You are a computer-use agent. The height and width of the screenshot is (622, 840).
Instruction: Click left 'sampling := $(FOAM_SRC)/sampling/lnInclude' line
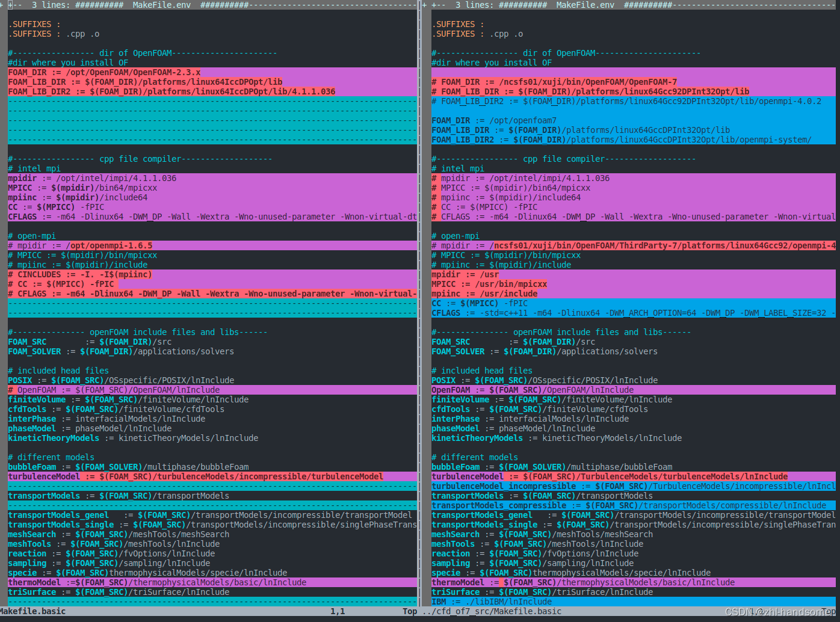[x=109, y=563]
